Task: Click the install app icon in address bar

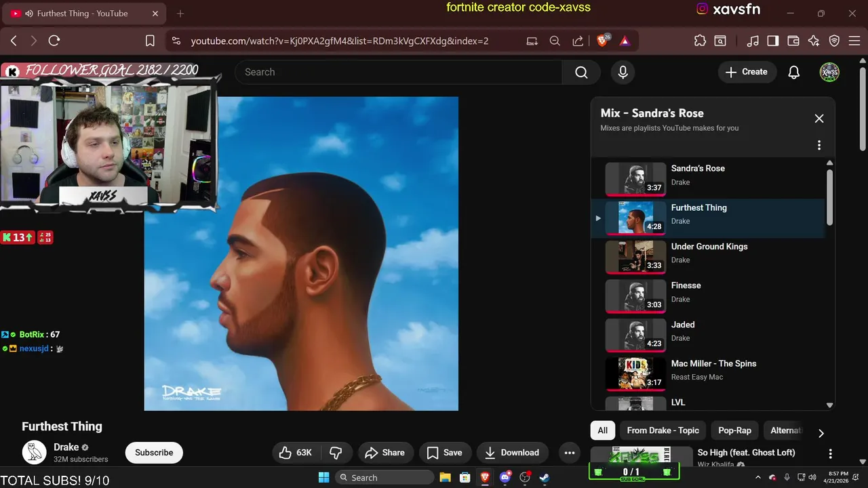Action: coord(532,41)
